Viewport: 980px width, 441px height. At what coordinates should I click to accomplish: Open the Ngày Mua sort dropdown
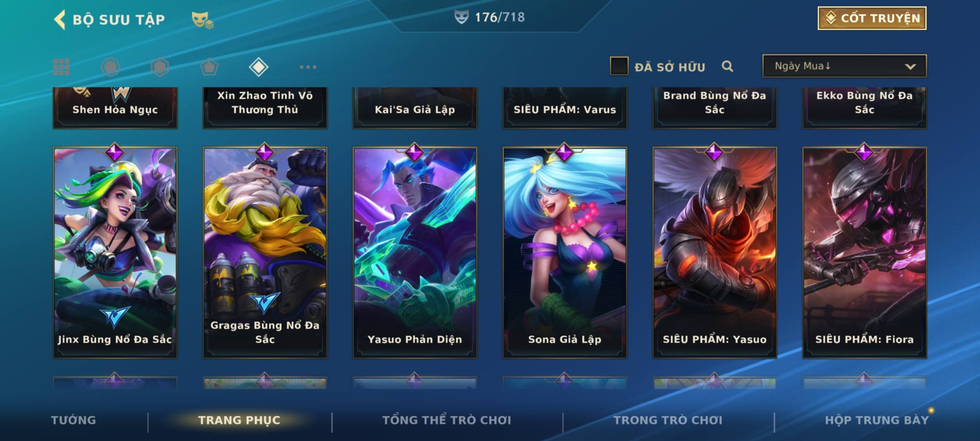click(844, 66)
